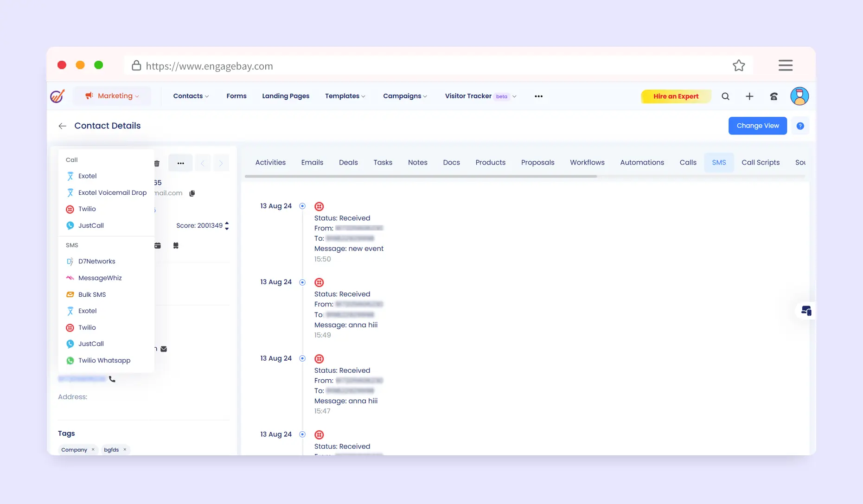Image resolution: width=863 pixels, height=504 pixels.
Task: Click the trash delete contact icon
Action: pos(157,163)
